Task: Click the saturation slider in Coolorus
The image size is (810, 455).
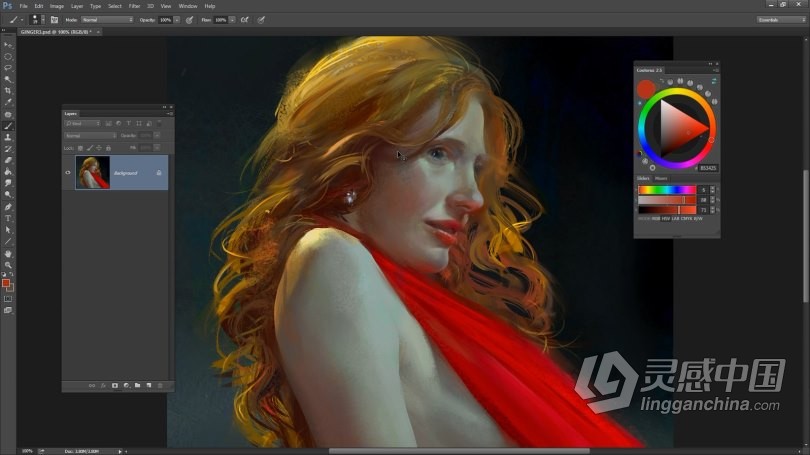Action: [x=667, y=200]
